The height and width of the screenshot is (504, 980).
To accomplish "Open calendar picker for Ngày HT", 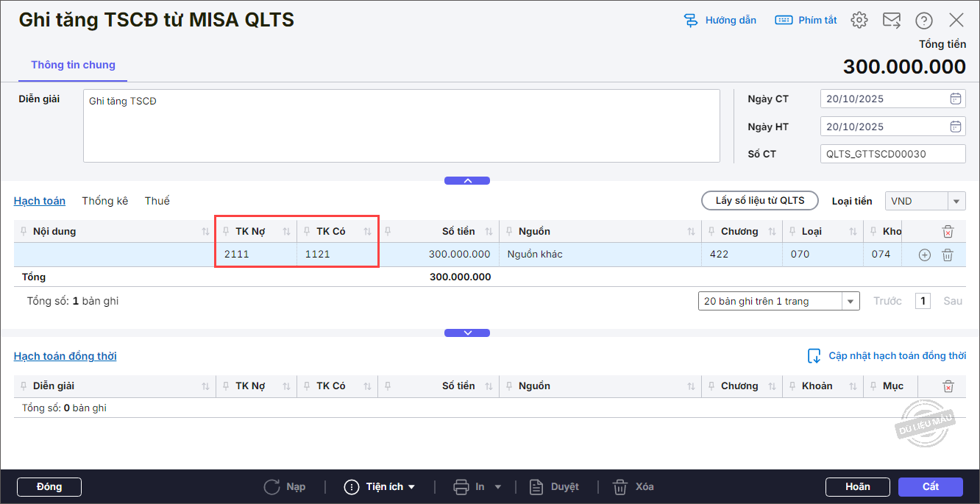I will pos(956,127).
